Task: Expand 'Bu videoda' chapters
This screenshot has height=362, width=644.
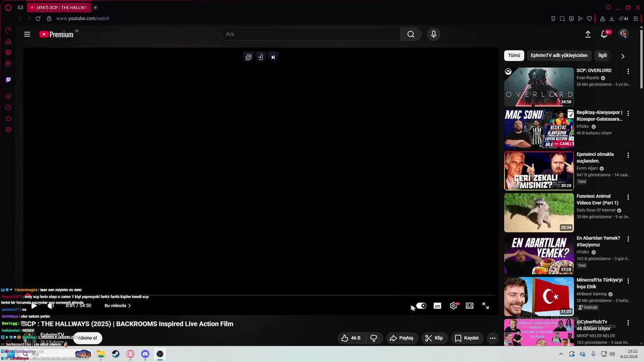Action: coord(118,306)
